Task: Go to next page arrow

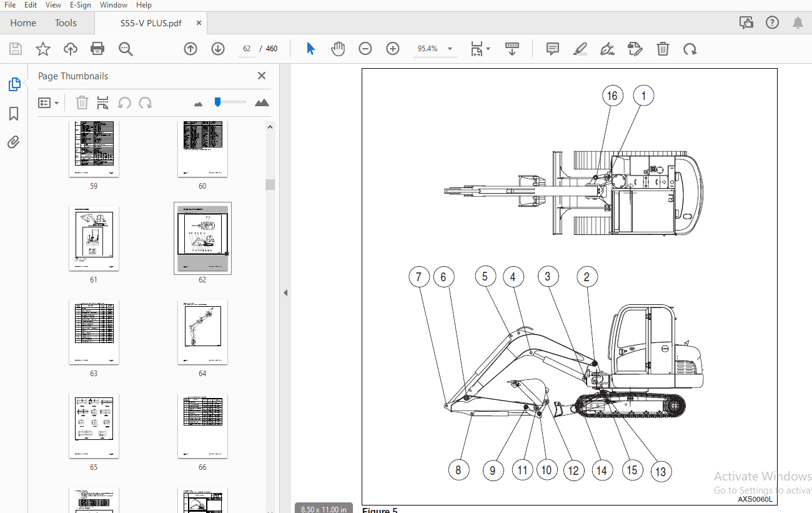Action: pyautogui.click(x=218, y=49)
